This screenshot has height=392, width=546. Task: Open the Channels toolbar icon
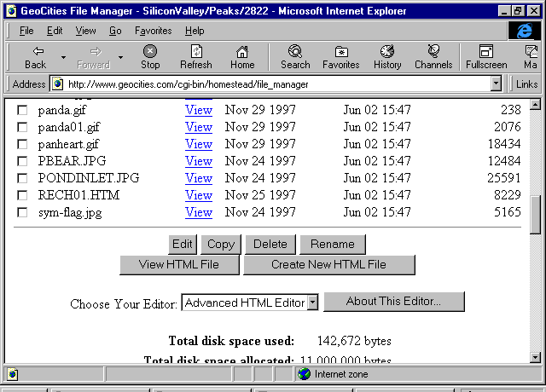click(433, 51)
